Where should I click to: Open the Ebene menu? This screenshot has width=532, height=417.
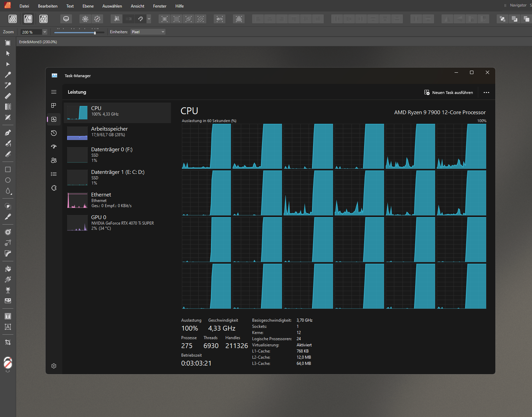tap(88, 6)
